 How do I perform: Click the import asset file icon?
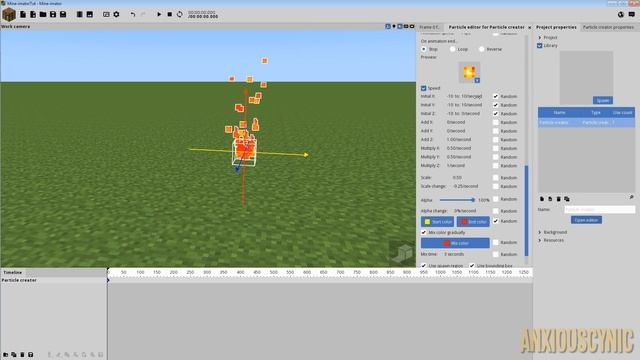[33, 15]
